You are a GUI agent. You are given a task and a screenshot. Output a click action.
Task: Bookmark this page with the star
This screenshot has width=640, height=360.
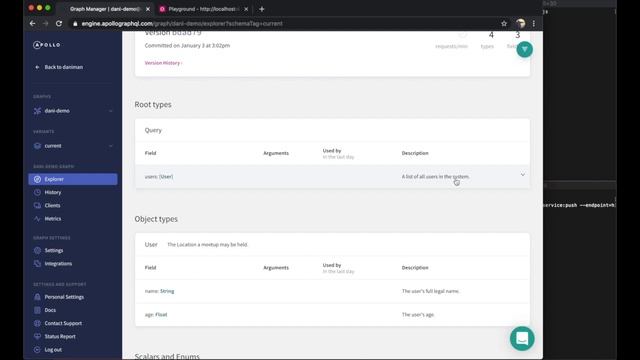(504, 24)
